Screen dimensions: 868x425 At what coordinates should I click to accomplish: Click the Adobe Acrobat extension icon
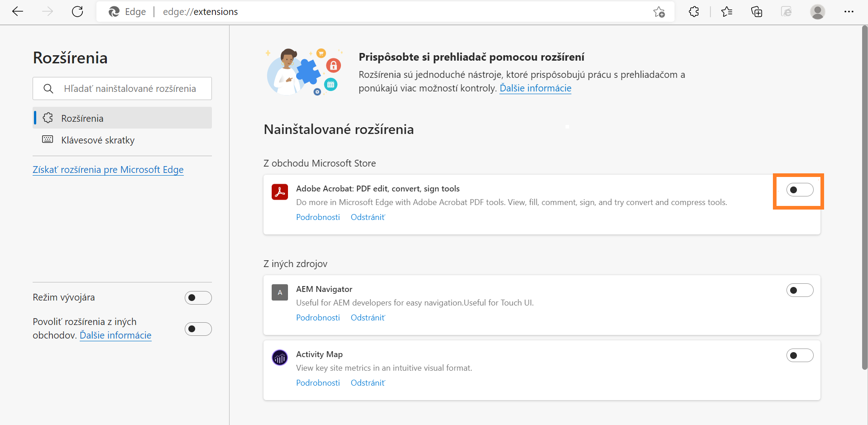[280, 191]
